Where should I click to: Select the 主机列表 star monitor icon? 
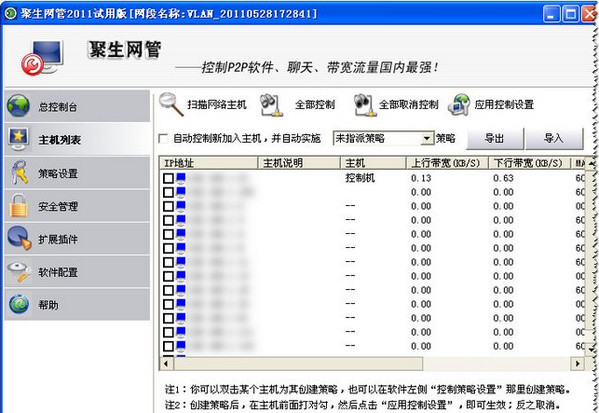[x=18, y=139]
